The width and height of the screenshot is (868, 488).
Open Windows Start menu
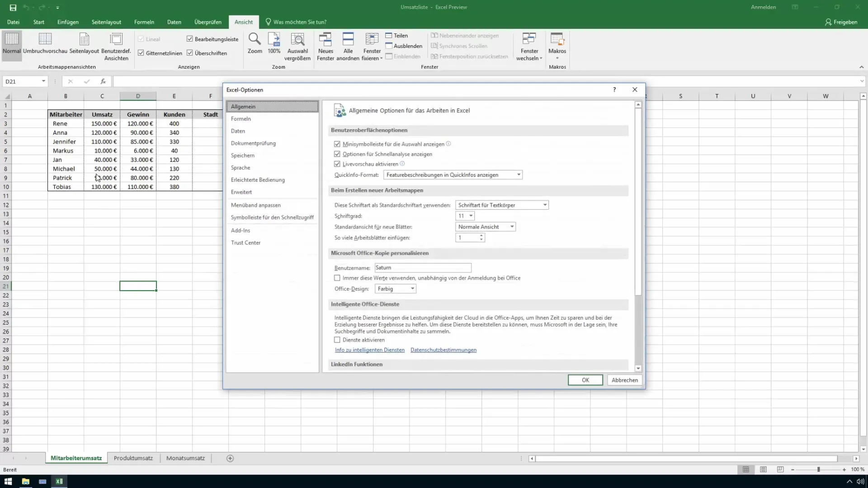point(8,482)
